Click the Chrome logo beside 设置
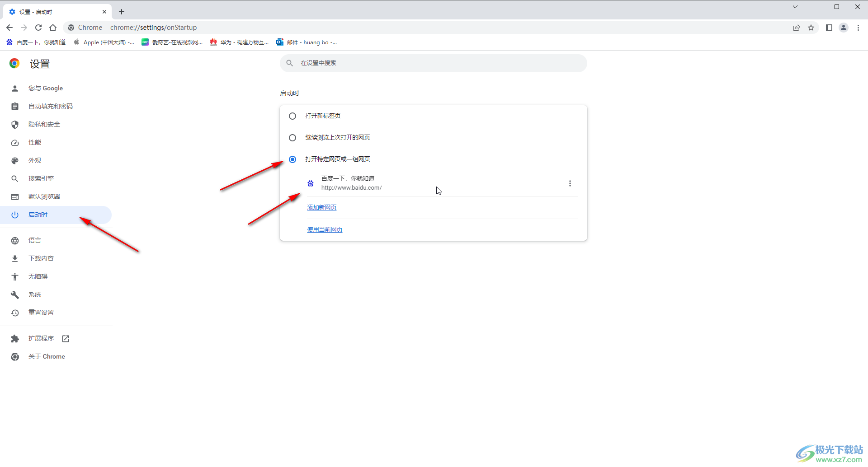Screen dimensions: 868x467 point(14,64)
